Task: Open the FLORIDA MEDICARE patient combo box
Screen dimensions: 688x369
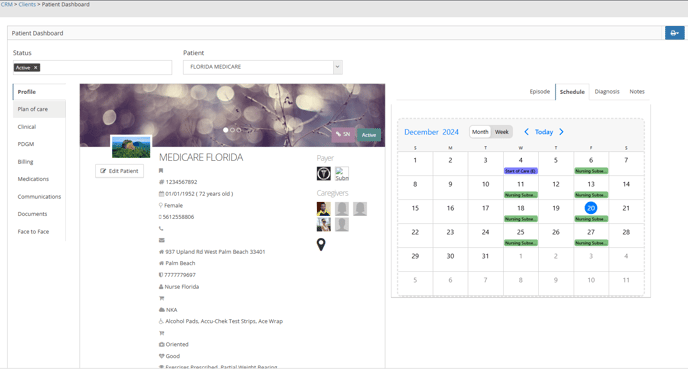Action: click(262, 67)
